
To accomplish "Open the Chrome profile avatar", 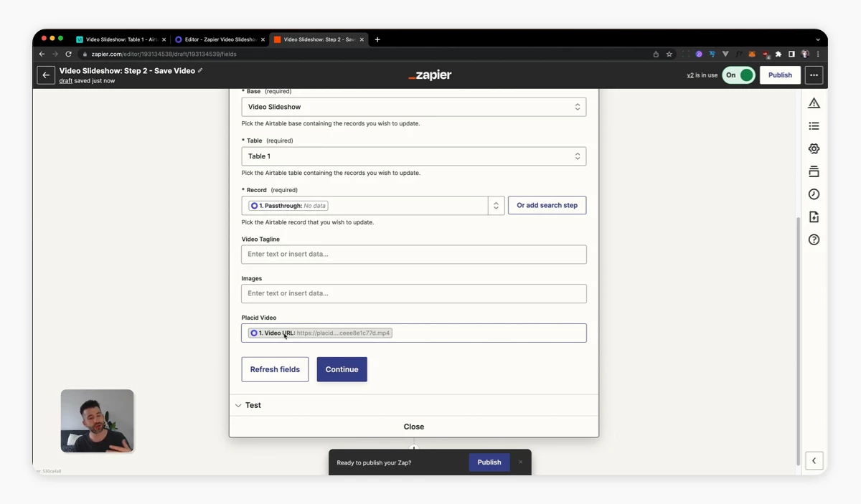I will [x=805, y=54].
